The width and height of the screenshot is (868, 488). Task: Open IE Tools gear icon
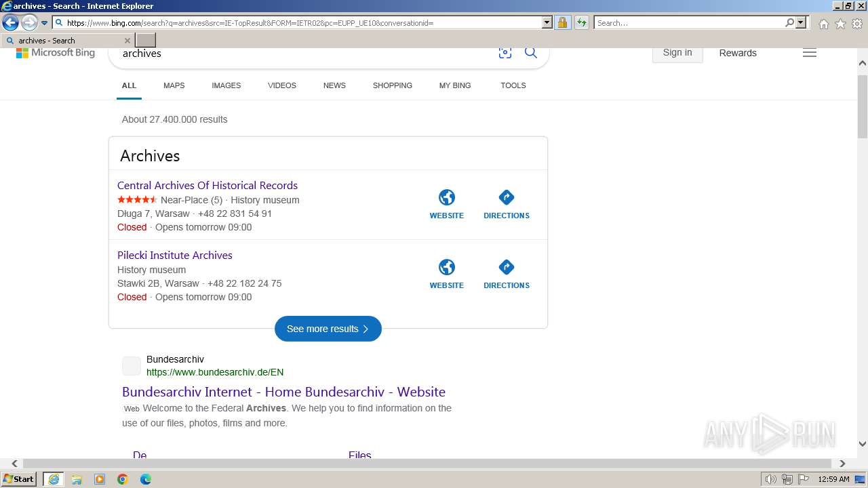(857, 24)
